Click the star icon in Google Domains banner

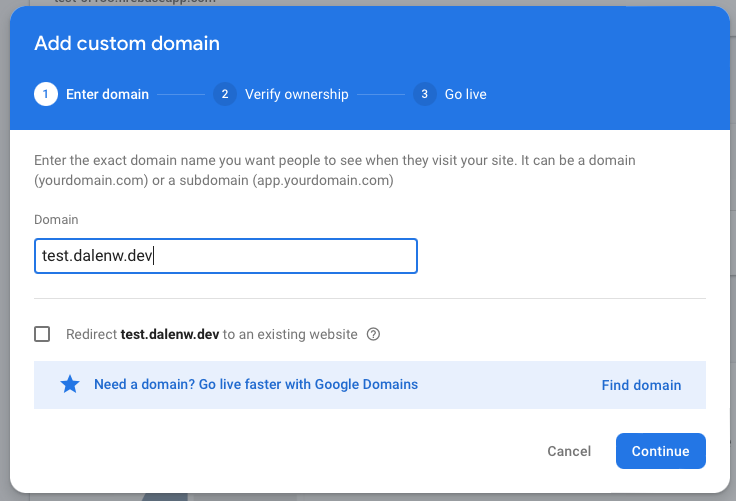[70, 385]
